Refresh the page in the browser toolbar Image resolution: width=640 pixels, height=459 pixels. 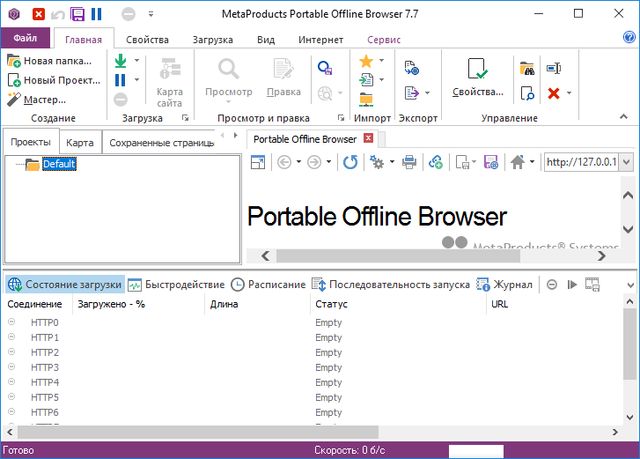[350, 162]
